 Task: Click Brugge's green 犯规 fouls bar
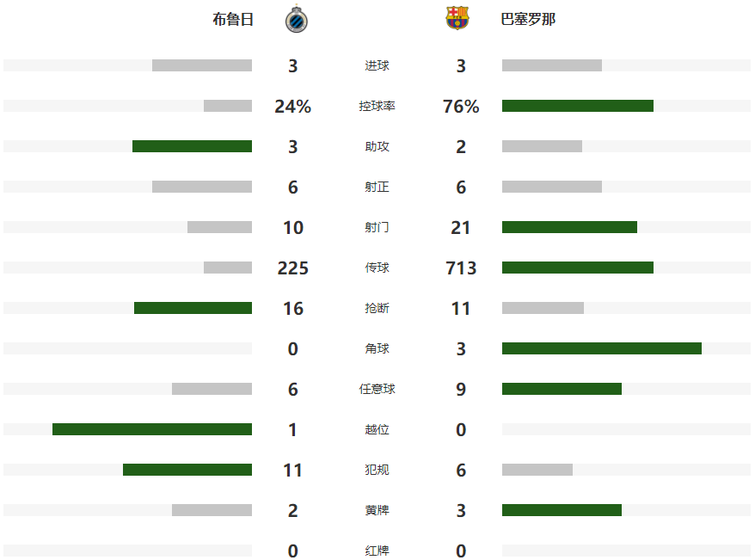(x=187, y=470)
